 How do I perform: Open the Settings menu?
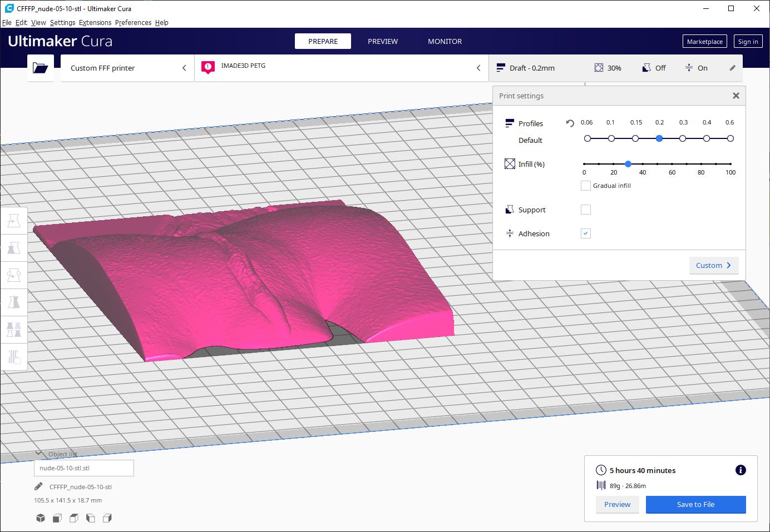click(x=62, y=23)
